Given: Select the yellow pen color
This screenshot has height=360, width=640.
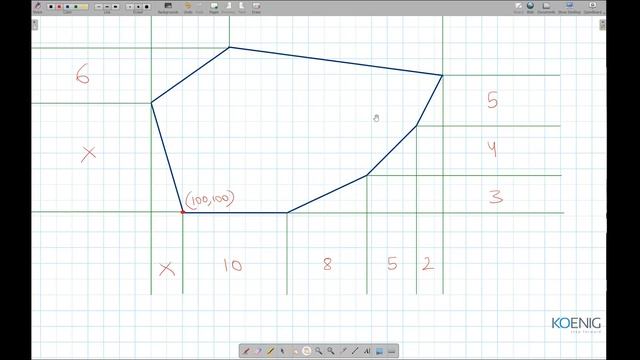Looking at the screenshot, I should point(84,7).
